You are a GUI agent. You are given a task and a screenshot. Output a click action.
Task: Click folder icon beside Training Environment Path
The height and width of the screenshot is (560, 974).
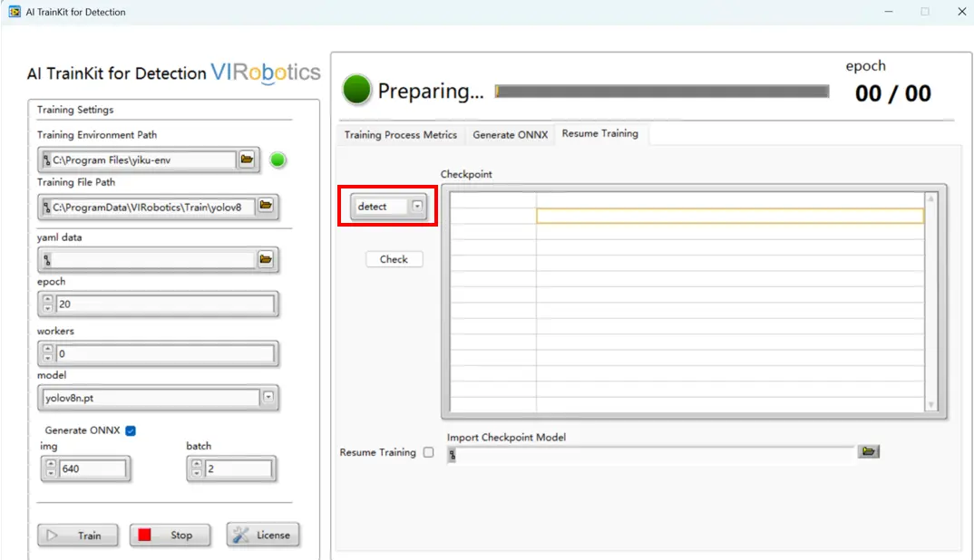click(247, 160)
